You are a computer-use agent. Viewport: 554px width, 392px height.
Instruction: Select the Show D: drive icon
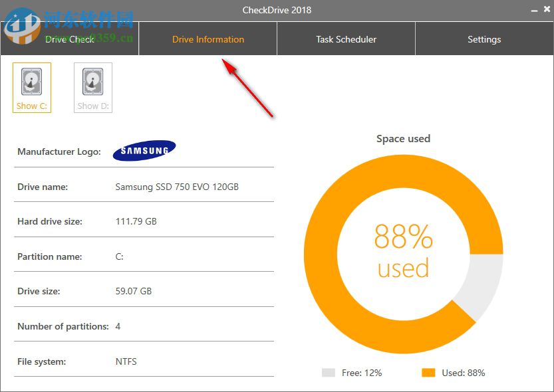[93, 87]
